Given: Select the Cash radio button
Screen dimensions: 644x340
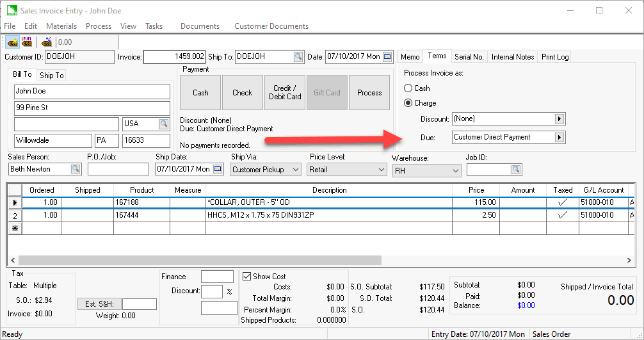Looking at the screenshot, I should click(x=408, y=88).
